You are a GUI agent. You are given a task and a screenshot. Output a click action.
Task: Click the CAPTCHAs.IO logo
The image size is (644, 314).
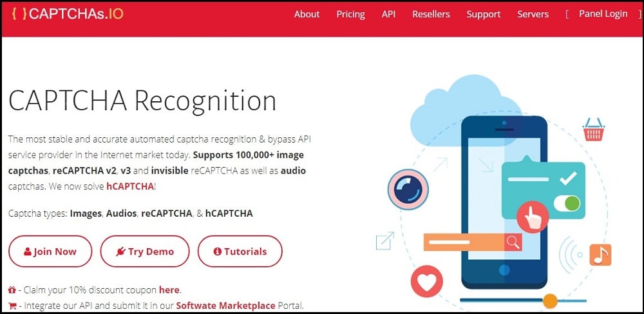pos(68,14)
